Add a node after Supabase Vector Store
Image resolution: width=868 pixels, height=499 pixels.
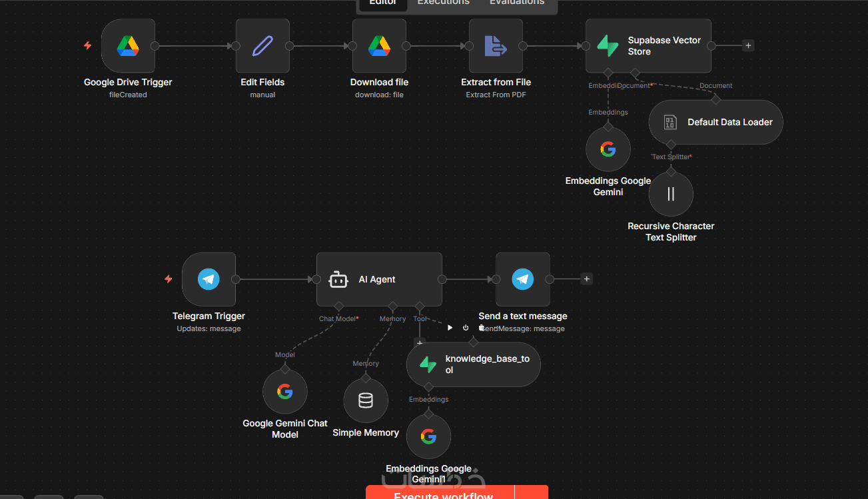click(748, 46)
